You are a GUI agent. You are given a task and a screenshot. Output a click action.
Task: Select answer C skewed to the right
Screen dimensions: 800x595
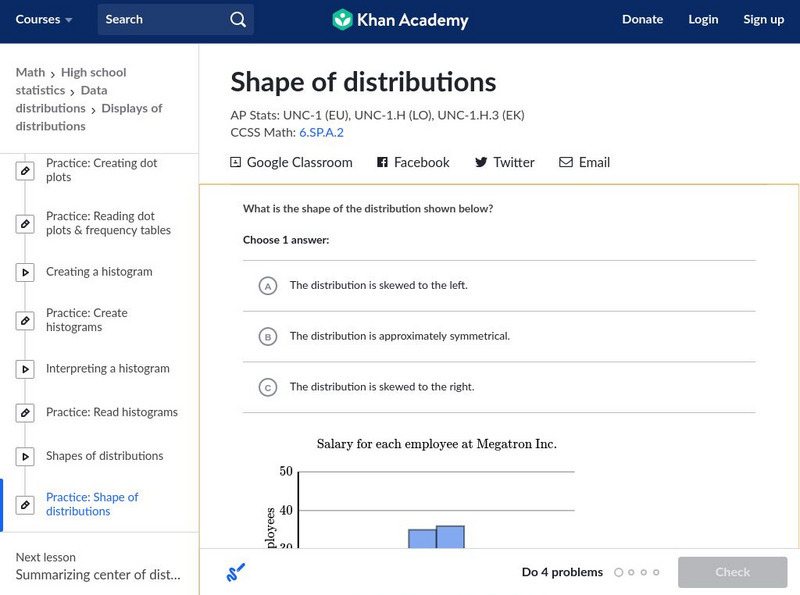[267, 388]
